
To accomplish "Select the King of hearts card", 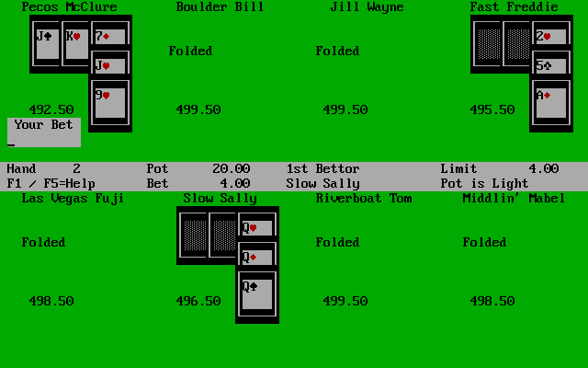I will [x=75, y=45].
